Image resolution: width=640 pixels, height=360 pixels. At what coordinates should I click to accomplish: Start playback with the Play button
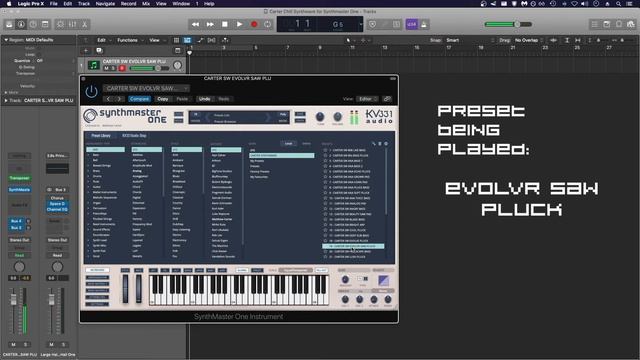240,24
